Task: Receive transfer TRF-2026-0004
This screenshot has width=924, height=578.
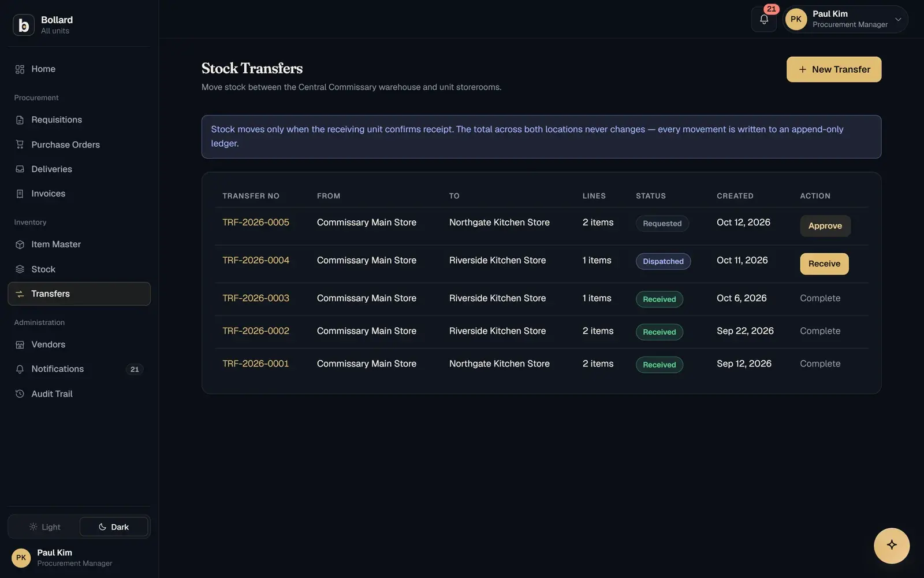Action: [x=824, y=264]
